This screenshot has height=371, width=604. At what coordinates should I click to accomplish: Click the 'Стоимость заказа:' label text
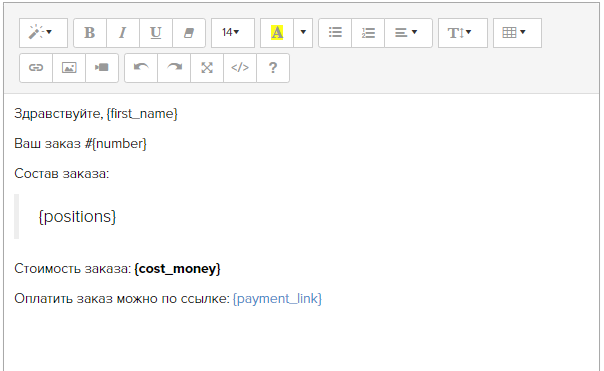[x=73, y=269]
